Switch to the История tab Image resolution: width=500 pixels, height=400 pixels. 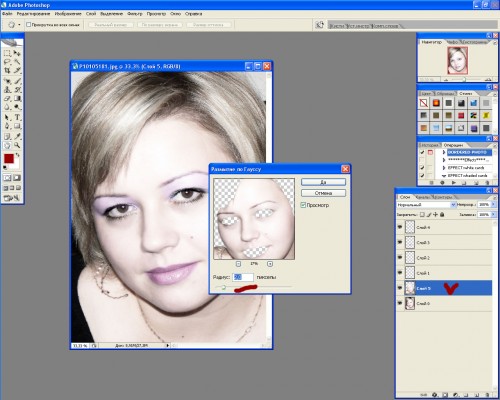pos(429,145)
